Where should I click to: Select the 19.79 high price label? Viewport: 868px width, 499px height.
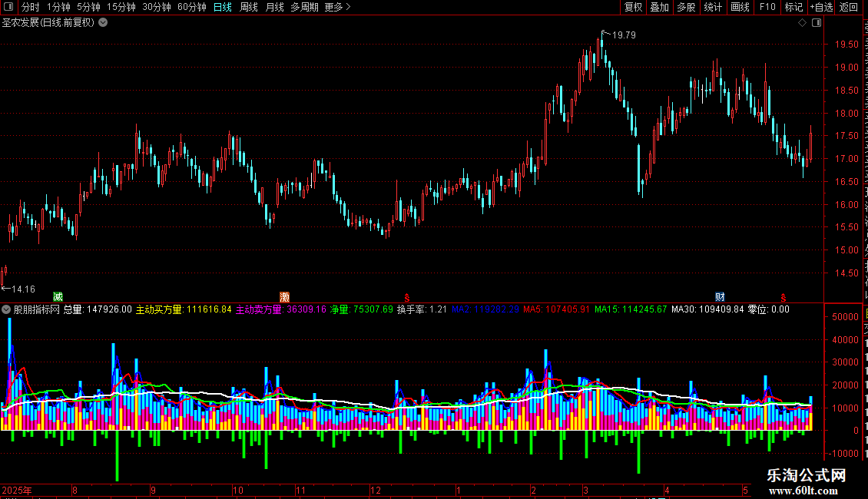[x=624, y=35]
